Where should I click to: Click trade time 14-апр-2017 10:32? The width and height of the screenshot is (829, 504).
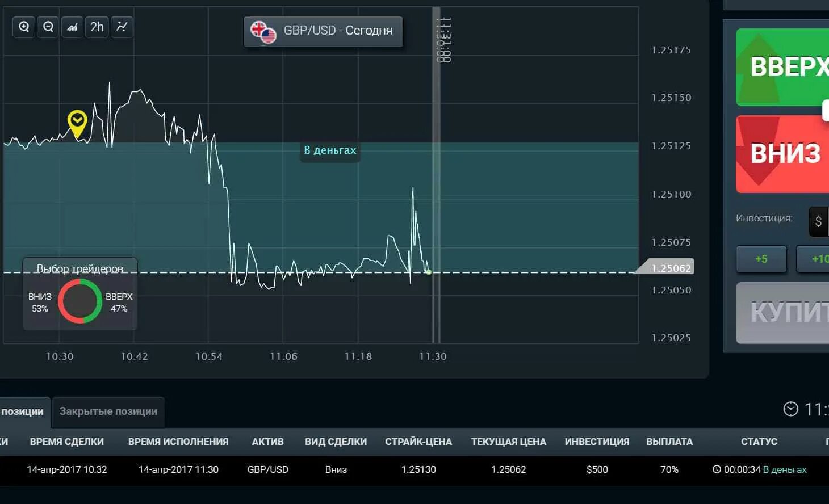[x=67, y=469]
